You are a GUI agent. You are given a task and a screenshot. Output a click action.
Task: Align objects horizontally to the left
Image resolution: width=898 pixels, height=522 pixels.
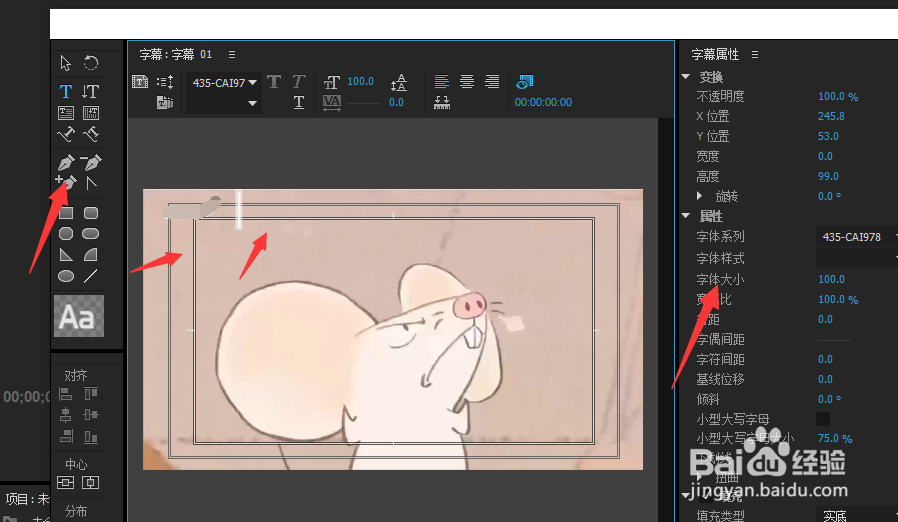(66, 394)
